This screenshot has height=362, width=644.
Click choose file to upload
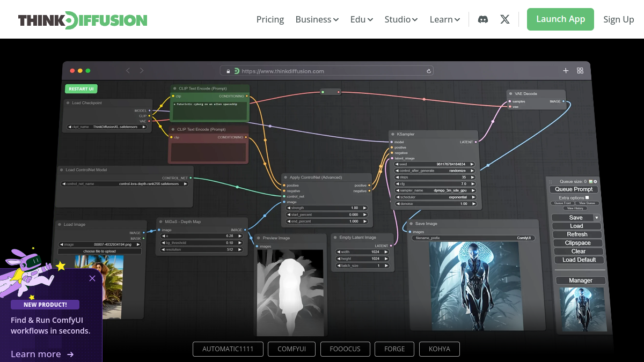coord(100,251)
